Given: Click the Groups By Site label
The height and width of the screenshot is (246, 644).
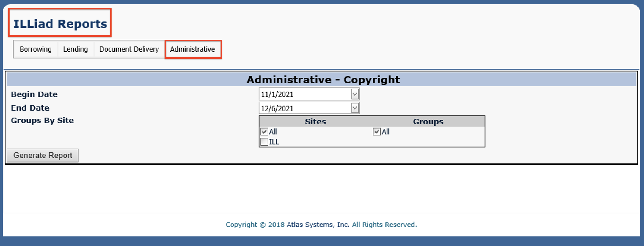Looking at the screenshot, I should 42,120.
